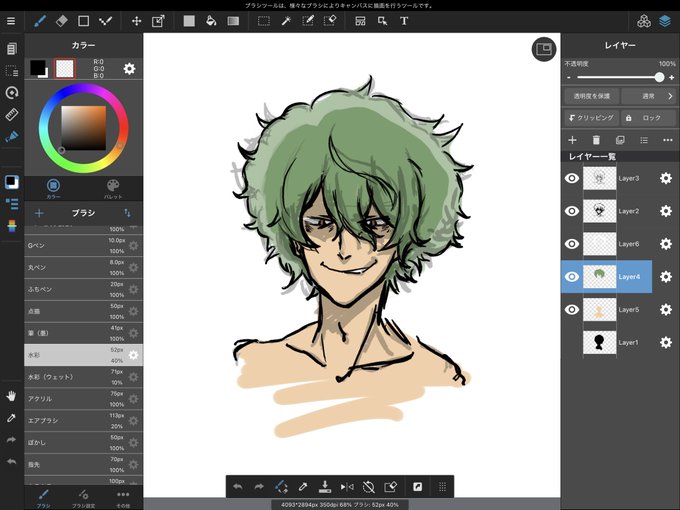680x510 pixels.
Task: Select the アクリル brush from list
Action: point(83,399)
